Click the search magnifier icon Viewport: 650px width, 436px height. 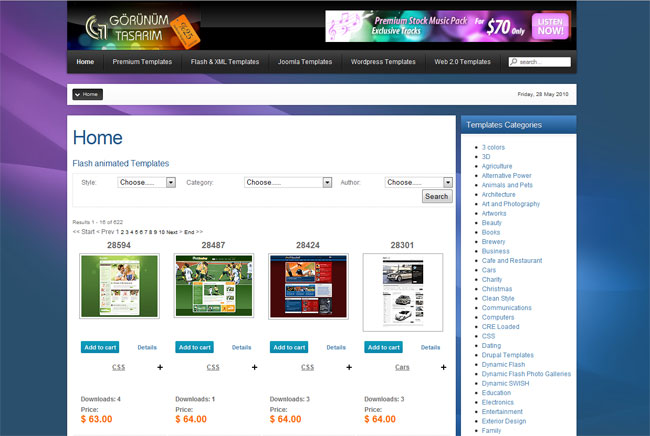pos(514,62)
